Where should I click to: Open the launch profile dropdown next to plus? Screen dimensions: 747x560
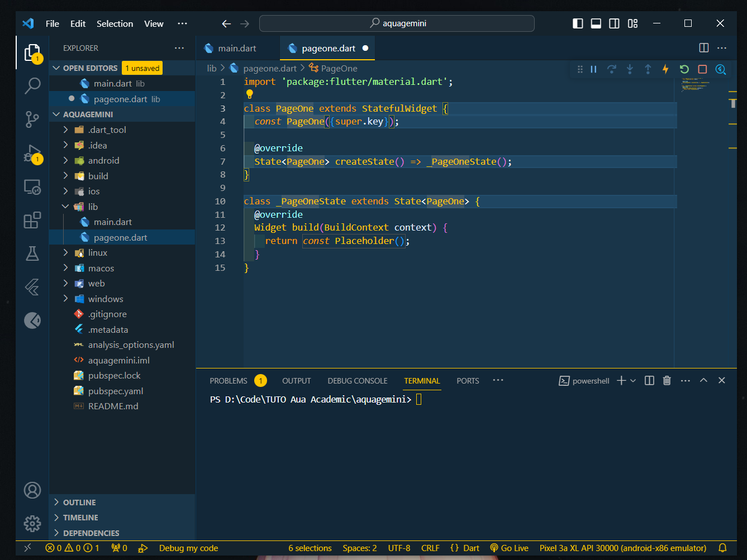click(633, 380)
